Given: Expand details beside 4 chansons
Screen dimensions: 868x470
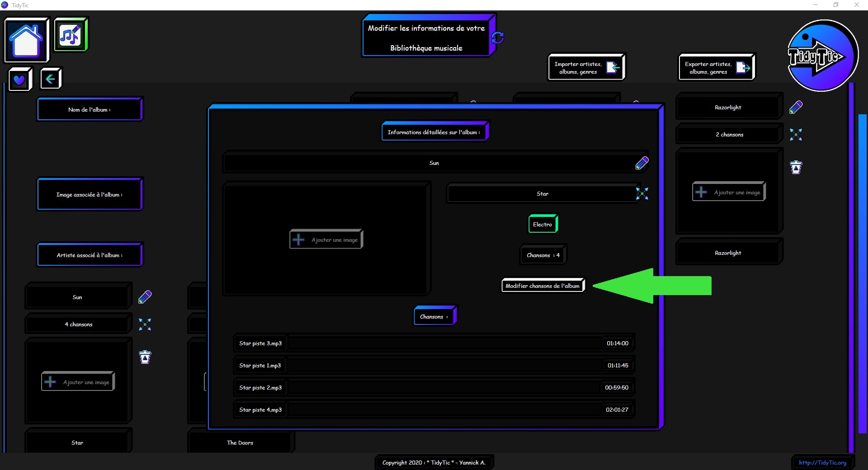Looking at the screenshot, I should tap(145, 324).
